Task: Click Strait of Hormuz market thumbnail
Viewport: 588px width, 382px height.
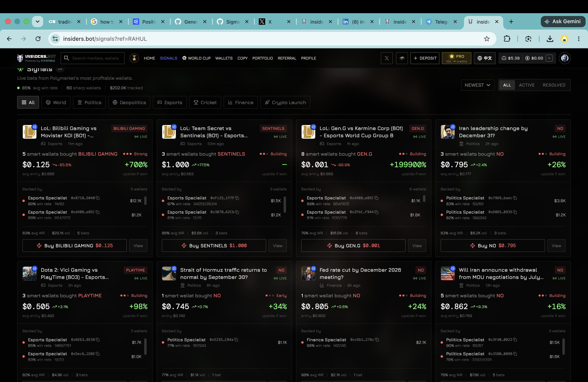Action: (169, 274)
